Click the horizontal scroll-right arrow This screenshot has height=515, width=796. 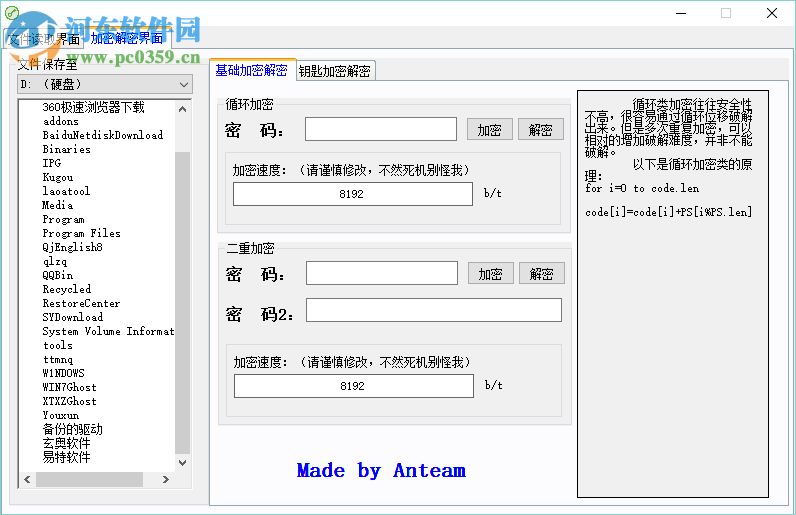coord(166,479)
